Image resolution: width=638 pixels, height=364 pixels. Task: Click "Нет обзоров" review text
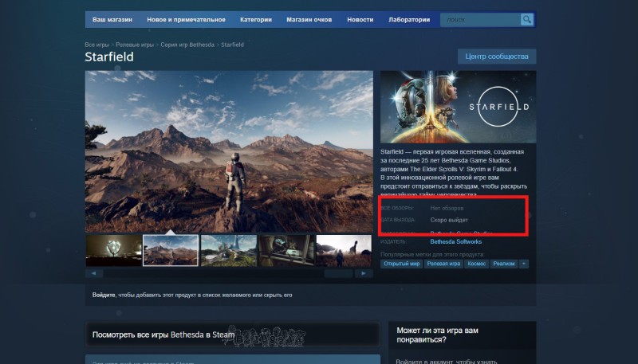(x=447, y=208)
